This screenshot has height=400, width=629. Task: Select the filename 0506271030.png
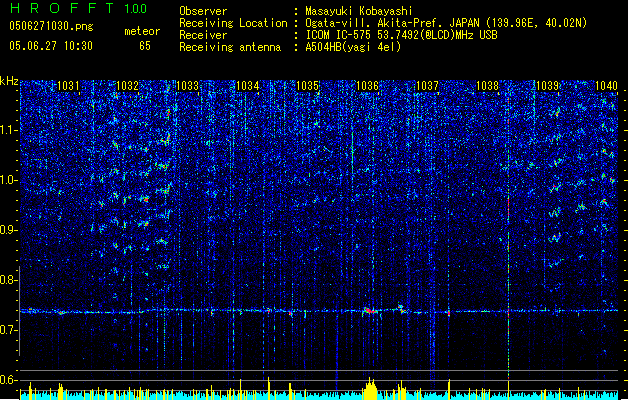point(51,26)
